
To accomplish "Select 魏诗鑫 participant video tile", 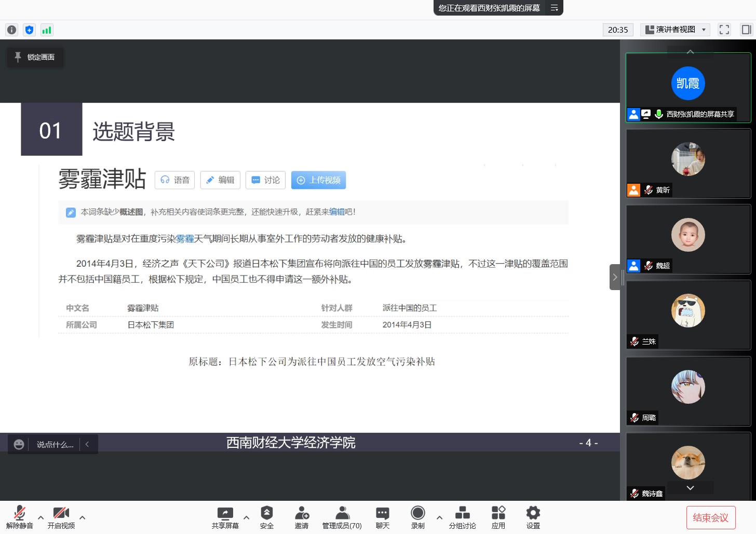I will click(688, 467).
